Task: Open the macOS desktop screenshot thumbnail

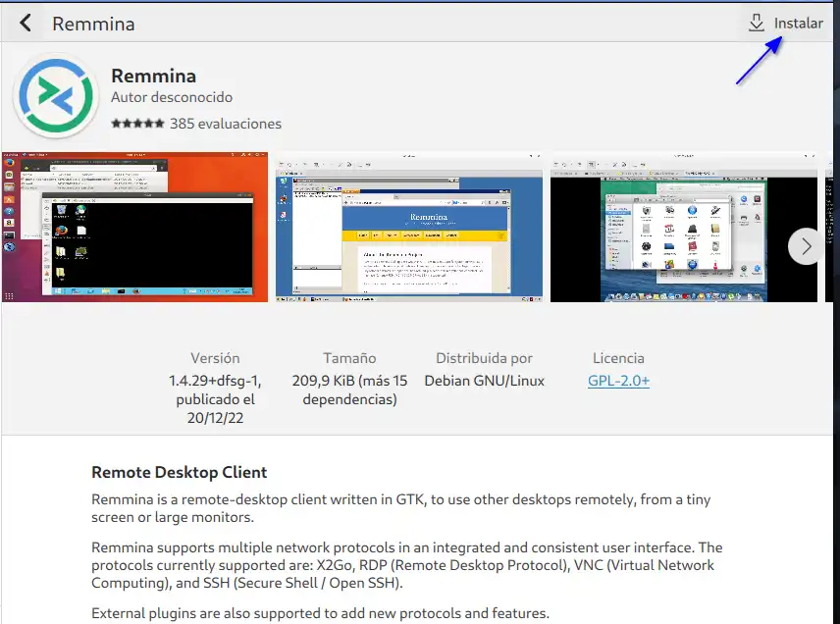Action: click(x=684, y=227)
